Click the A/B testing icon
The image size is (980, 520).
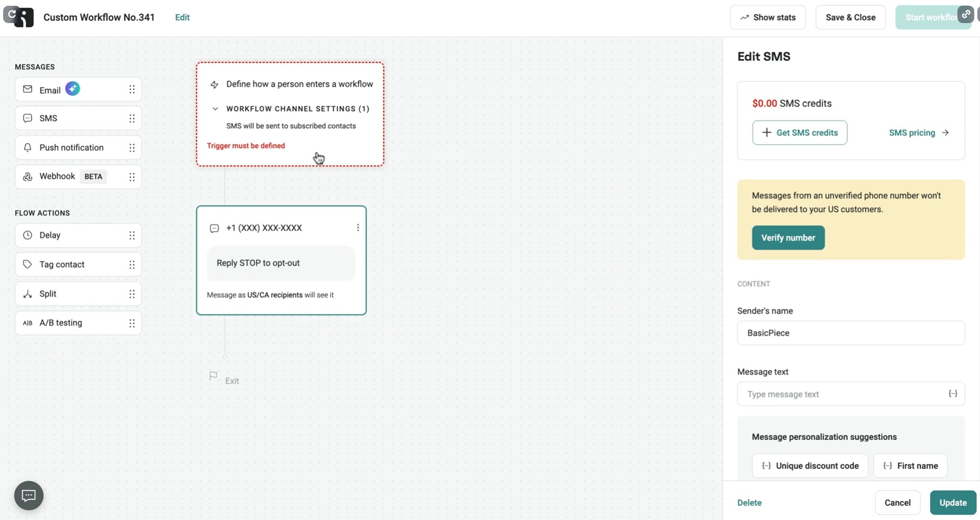(x=27, y=323)
